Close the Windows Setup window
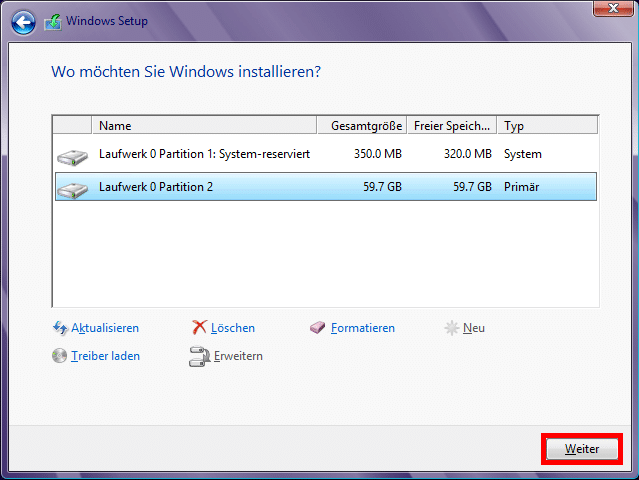Image resolution: width=639 pixels, height=480 pixels. click(x=613, y=8)
